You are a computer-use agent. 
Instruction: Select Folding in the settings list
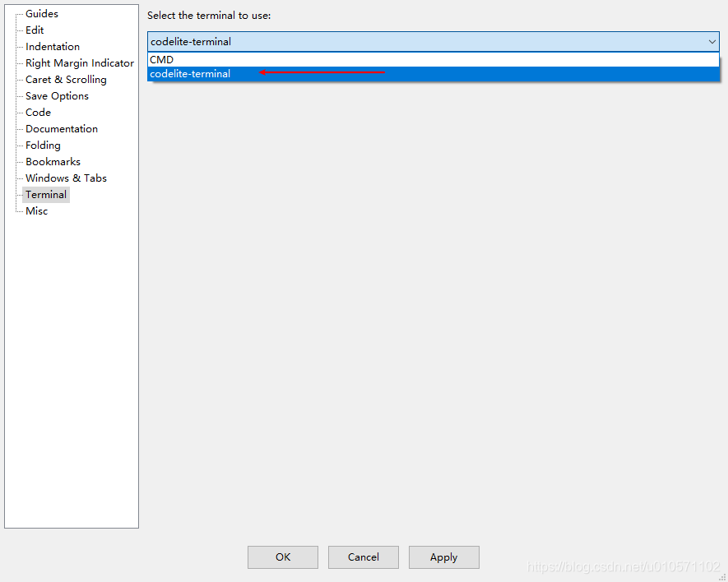click(42, 145)
